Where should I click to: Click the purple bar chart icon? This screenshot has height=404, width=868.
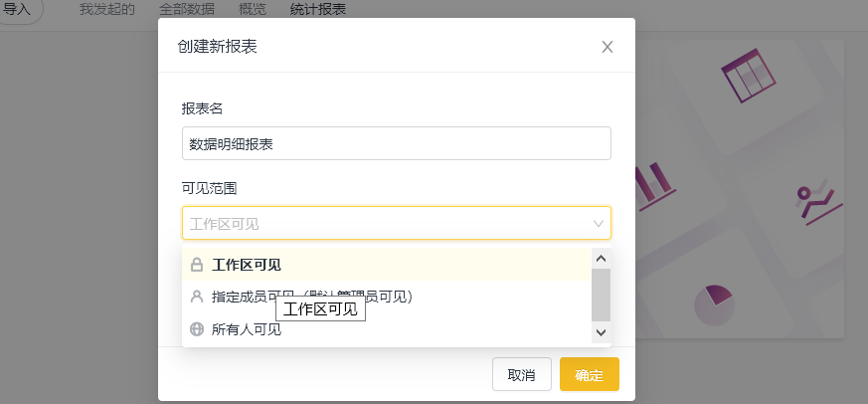(x=653, y=187)
